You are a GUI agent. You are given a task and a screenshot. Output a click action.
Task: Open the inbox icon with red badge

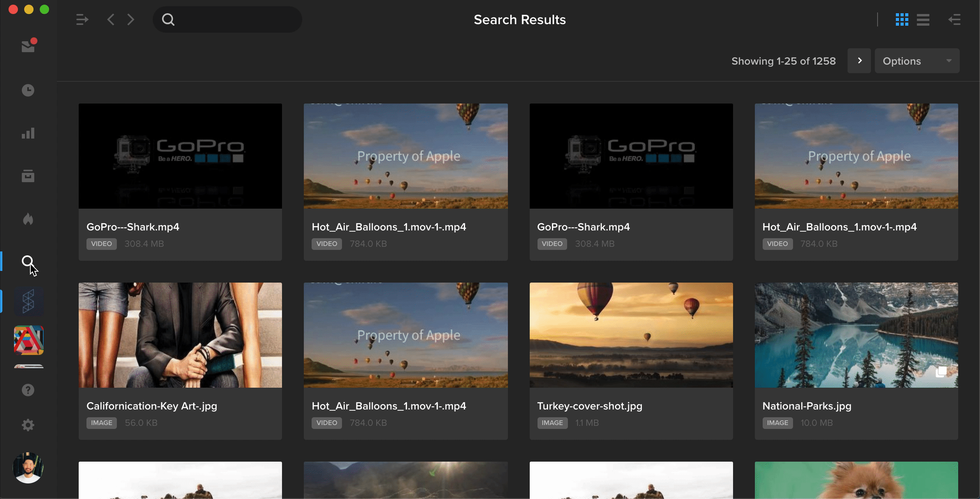[28, 46]
